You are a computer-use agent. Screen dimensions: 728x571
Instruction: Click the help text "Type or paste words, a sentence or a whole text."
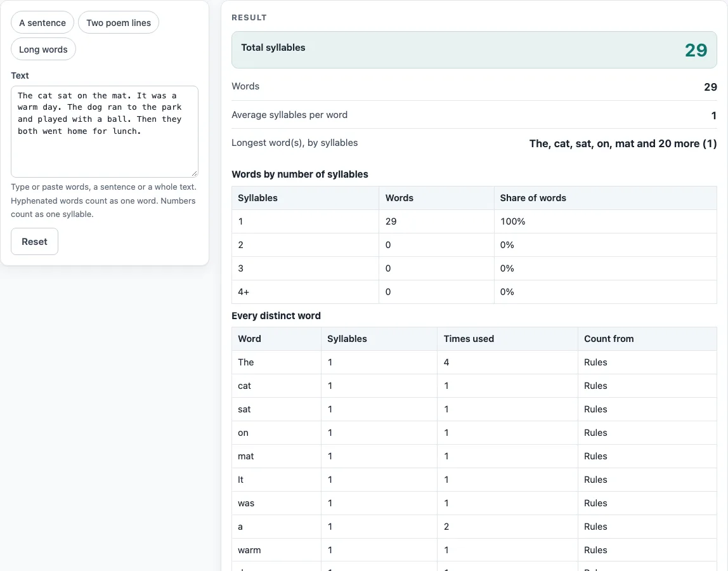click(103, 187)
